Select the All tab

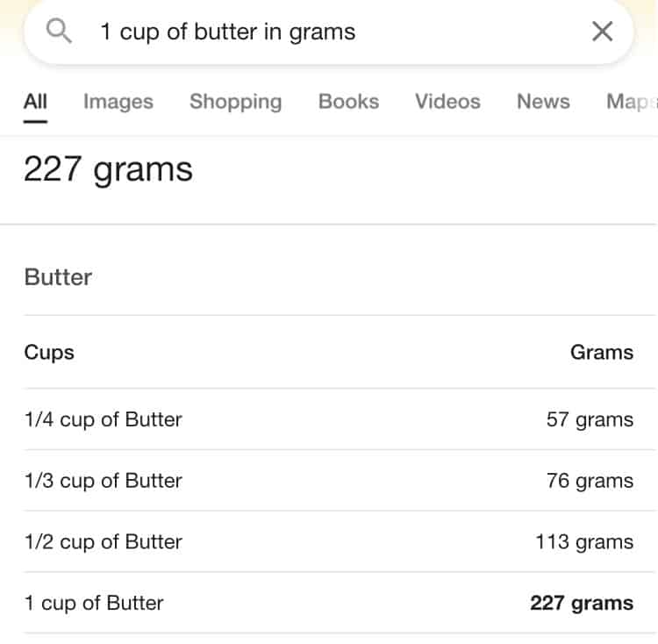tap(35, 102)
